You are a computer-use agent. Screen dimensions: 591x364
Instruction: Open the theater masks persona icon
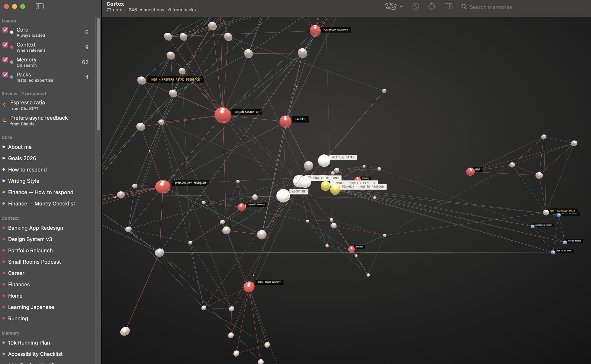pyautogui.click(x=391, y=6)
